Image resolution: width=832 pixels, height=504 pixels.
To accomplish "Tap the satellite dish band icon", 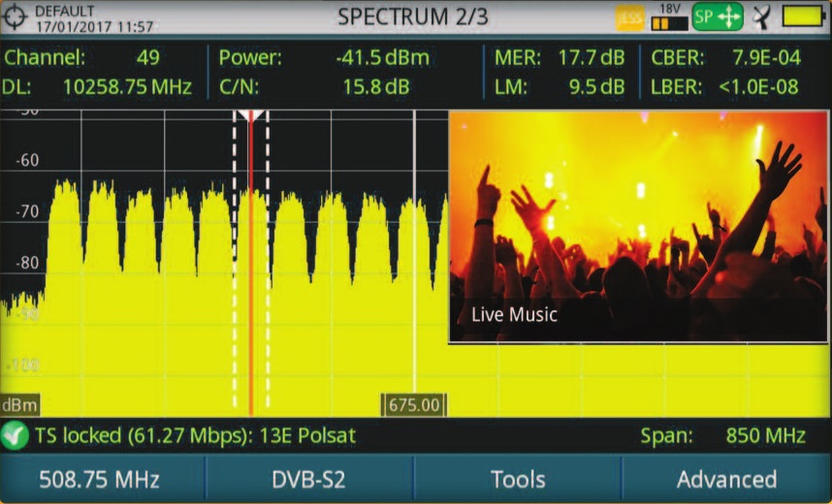I will (x=762, y=17).
